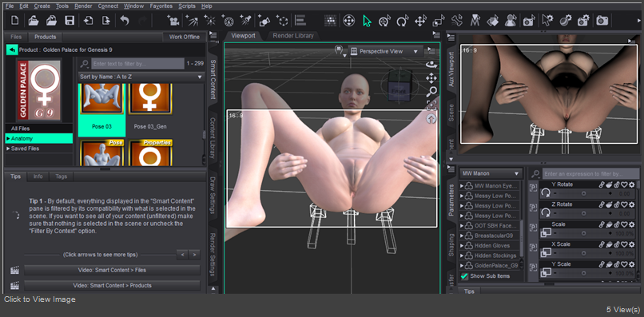The width and height of the screenshot is (644, 317).
Task: Open Video: Smart Content > Files
Action: click(112, 270)
